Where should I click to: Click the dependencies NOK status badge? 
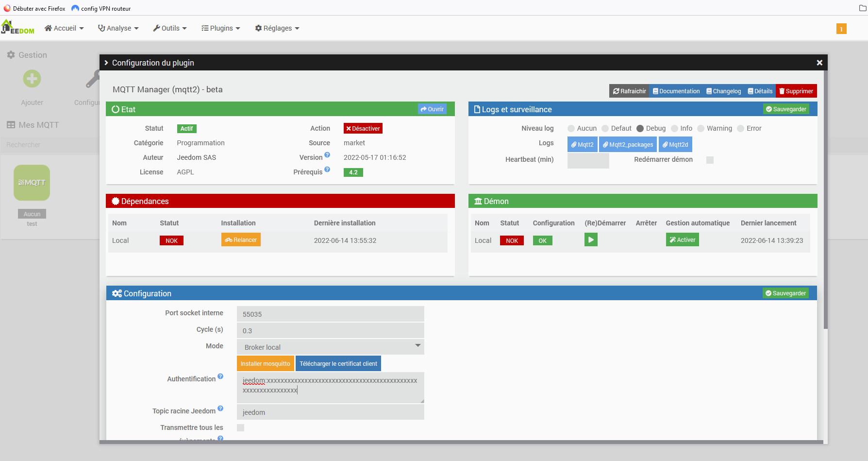click(x=171, y=240)
